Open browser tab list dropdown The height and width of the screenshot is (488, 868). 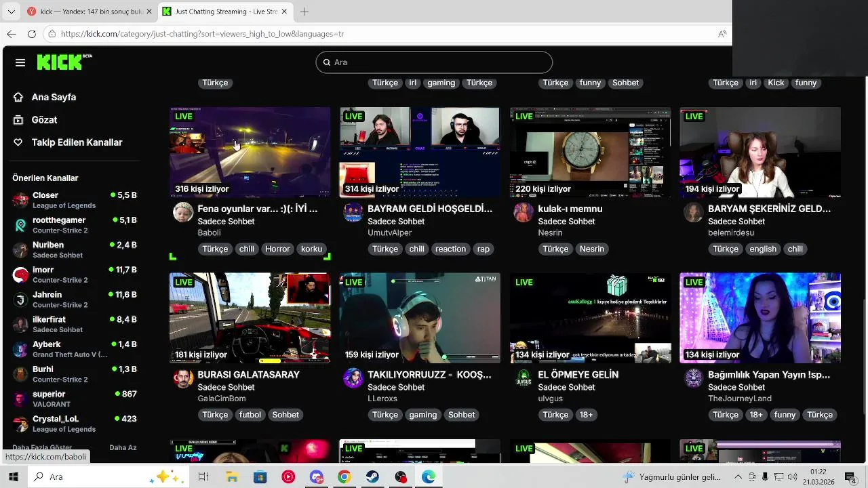[11, 12]
